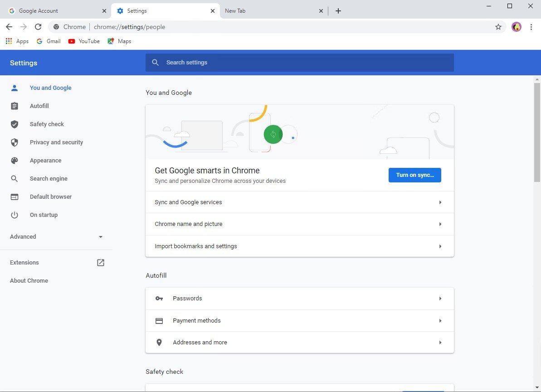Click the Search engine magnifier icon
The height and width of the screenshot is (392, 541).
coord(15,178)
